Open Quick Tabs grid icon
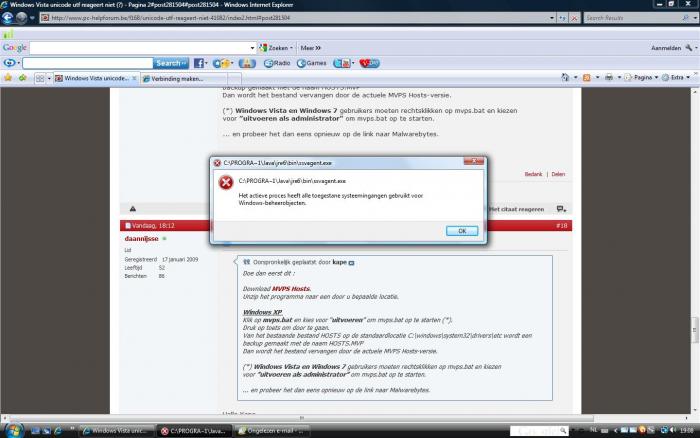This screenshot has height=438, width=700. pos(40,78)
